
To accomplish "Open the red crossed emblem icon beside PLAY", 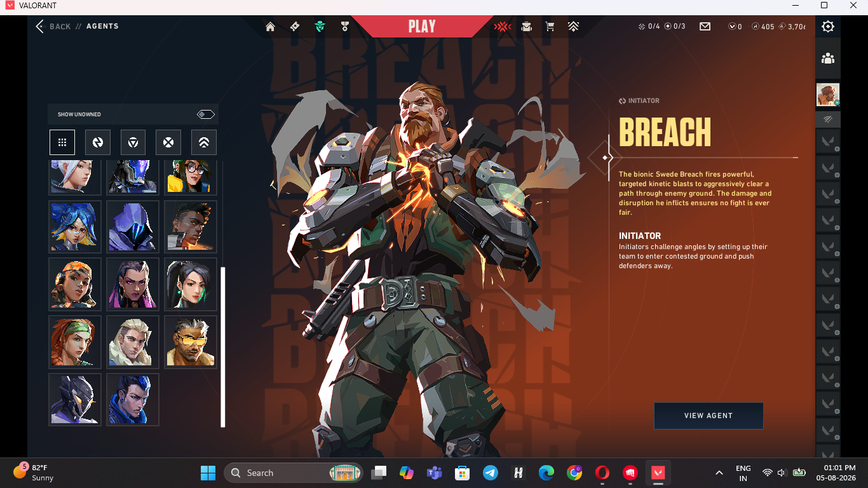I will [503, 27].
